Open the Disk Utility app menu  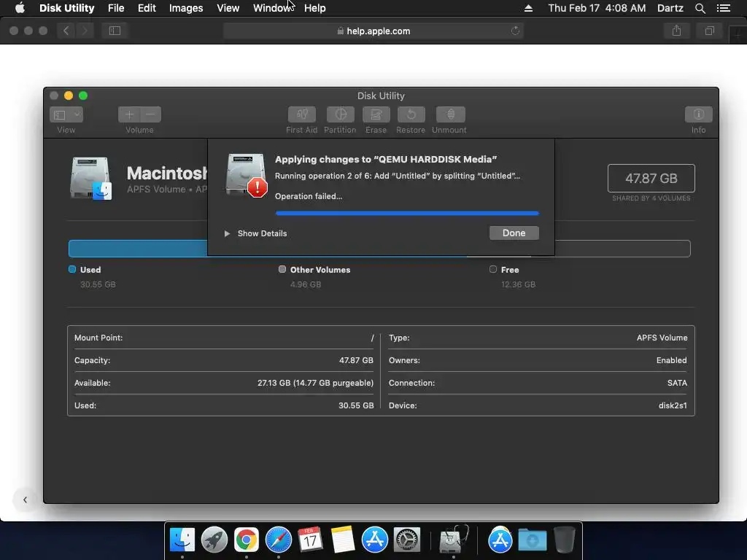(x=66, y=8)
